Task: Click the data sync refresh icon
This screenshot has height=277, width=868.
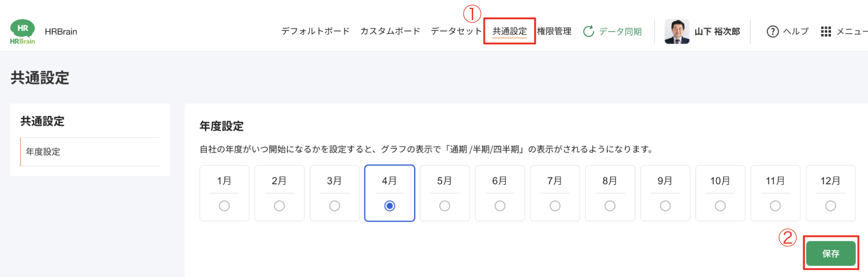Action: tap(589, 31)
